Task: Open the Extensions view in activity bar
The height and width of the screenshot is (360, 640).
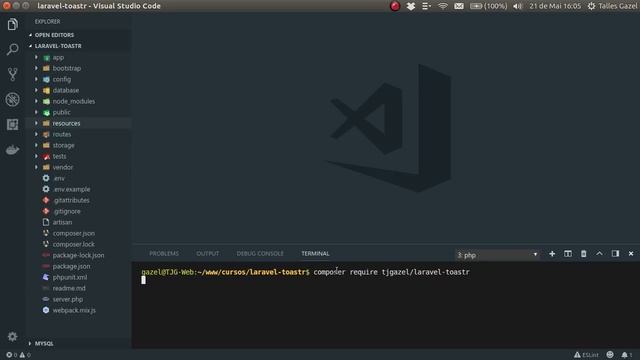Action: [x=12, y=124]
